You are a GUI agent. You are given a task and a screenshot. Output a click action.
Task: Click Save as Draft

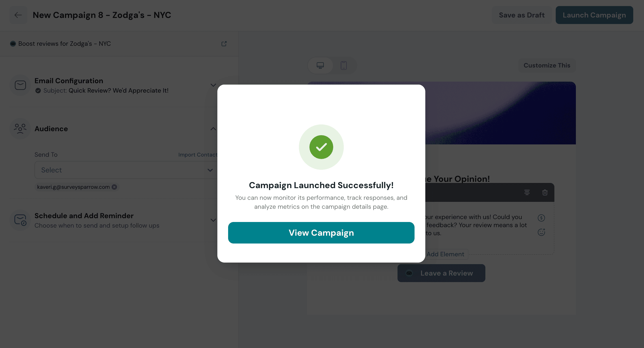521,15
